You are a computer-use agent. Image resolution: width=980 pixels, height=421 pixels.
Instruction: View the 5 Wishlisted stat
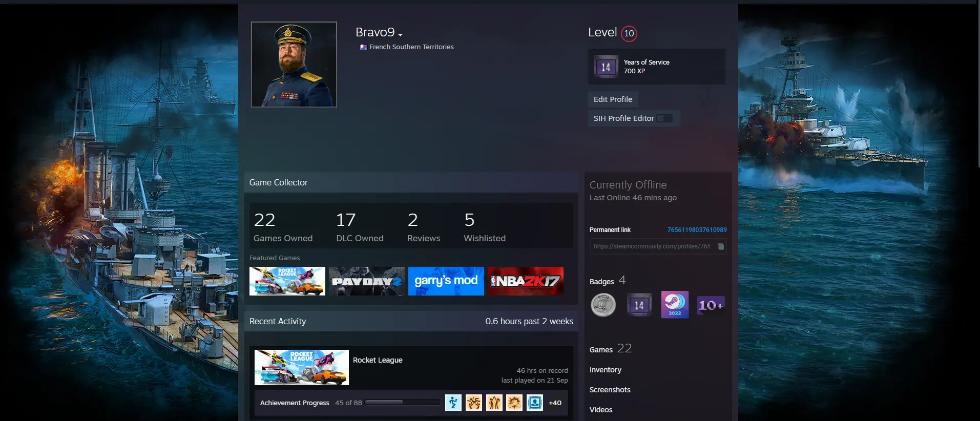(x=485, y=226)
